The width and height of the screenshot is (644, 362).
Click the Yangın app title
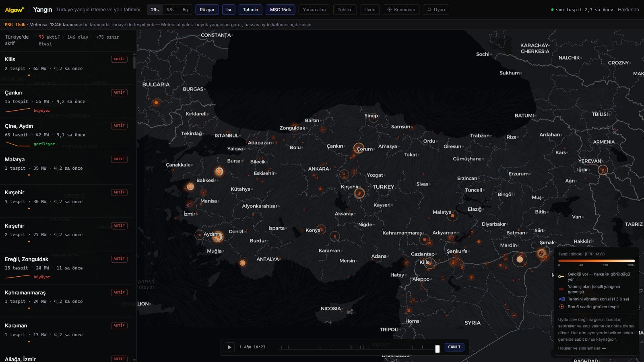43,10
